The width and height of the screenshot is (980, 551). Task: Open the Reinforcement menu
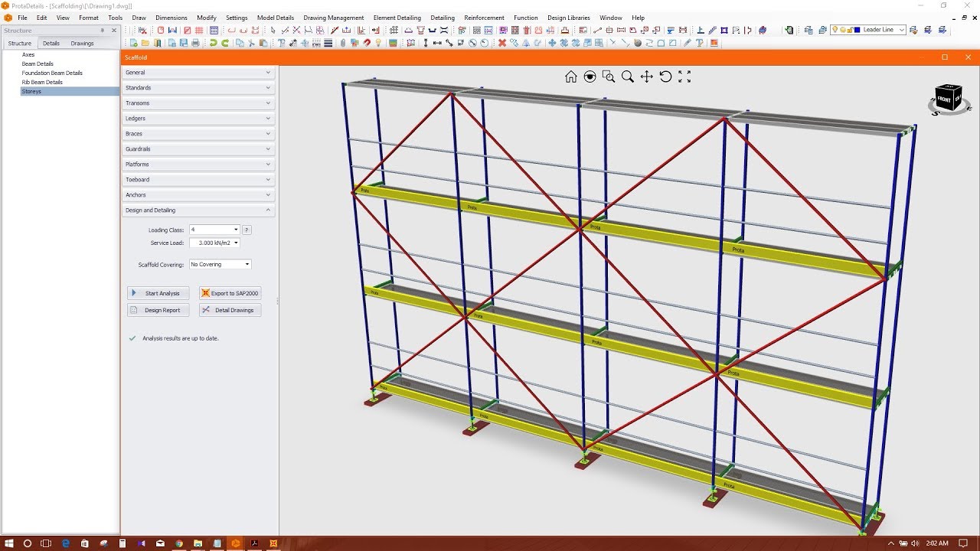[x=484, y=18]
